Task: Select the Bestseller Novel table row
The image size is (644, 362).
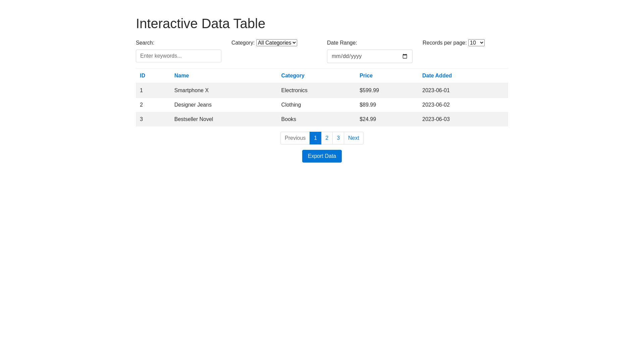Action: click(x=194, y=119)
